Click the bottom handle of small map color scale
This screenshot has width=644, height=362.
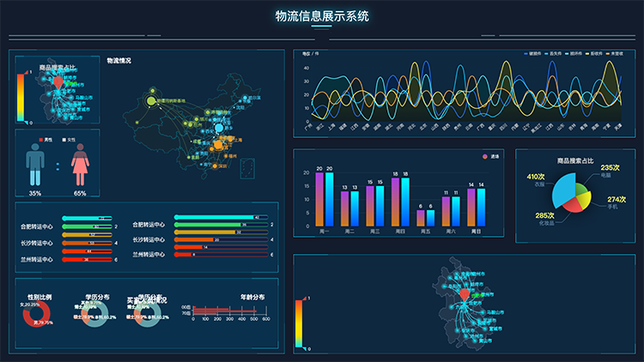(26, 123)
